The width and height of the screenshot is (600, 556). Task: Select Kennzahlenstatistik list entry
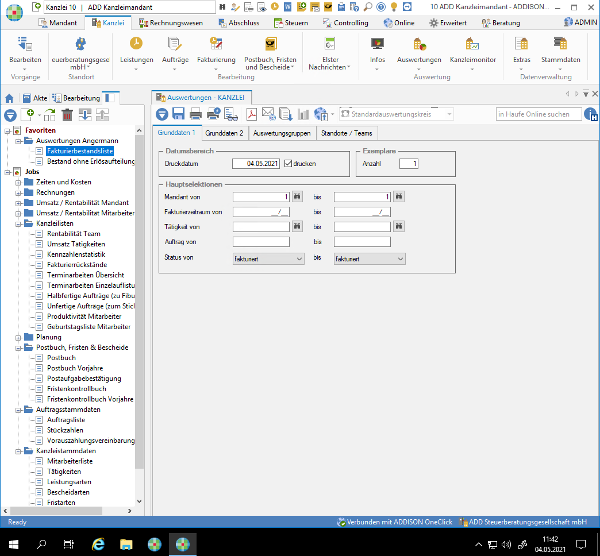[x=76, y=254]
